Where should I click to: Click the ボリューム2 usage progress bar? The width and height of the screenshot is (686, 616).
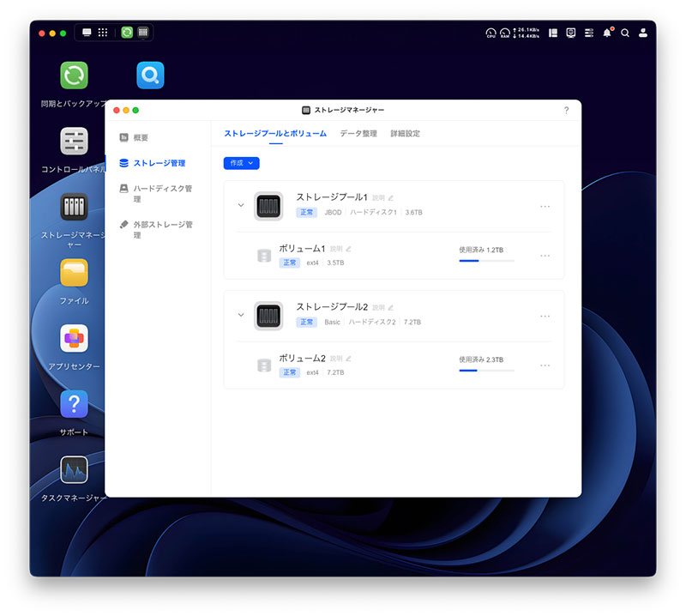[x=486, y=371]
